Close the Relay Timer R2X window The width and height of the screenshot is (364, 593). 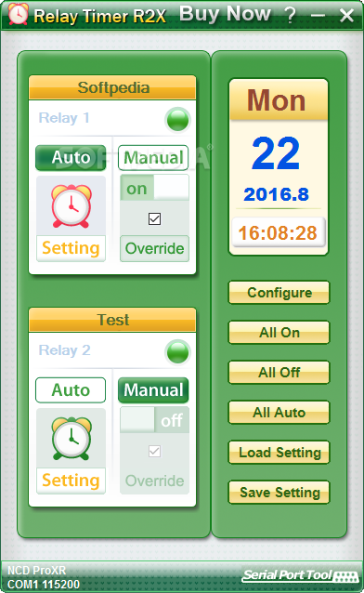[x=346, y=16]
